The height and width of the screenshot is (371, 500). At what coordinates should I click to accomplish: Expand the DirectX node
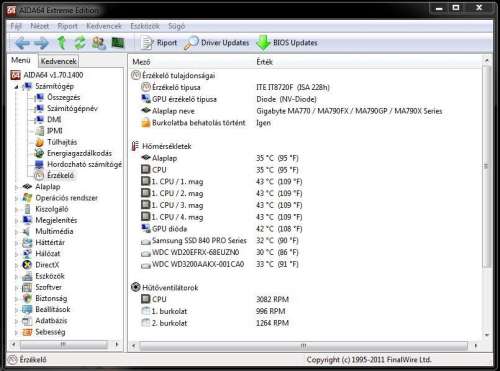pyautogui.click(x=16, y=266)
